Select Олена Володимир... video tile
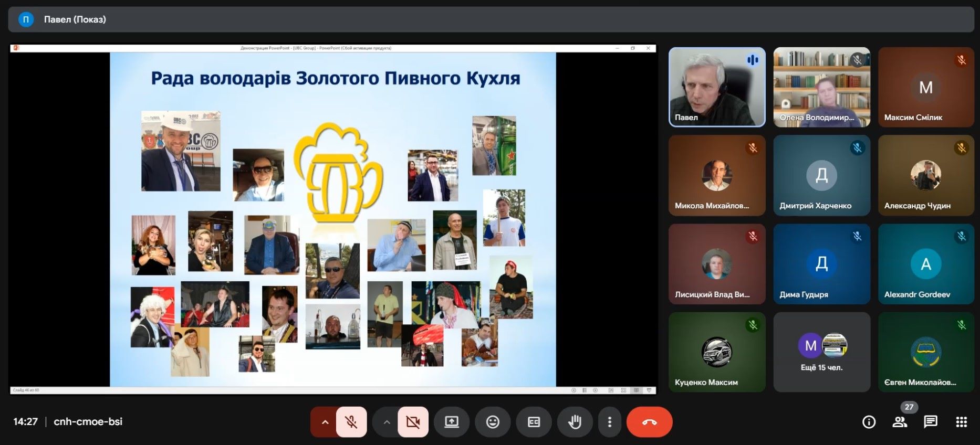980x445 pixels. pos(821,87)
